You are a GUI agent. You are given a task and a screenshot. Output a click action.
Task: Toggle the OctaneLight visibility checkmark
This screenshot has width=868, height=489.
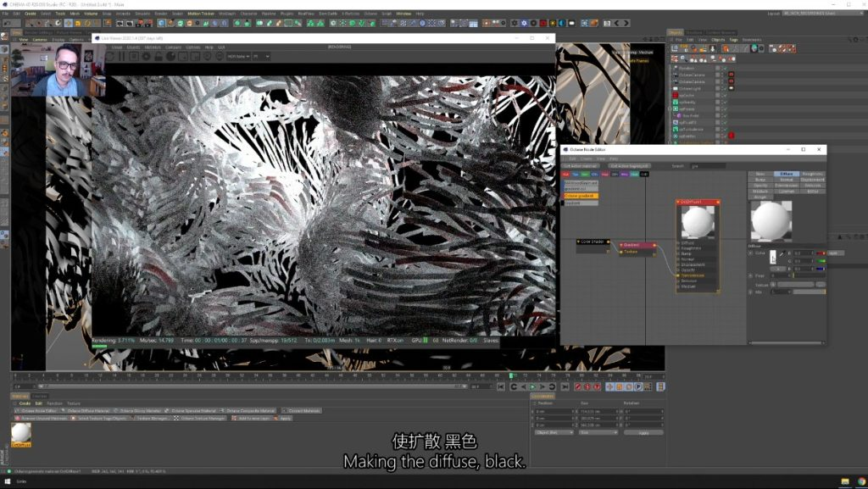(x=725, y=88)
